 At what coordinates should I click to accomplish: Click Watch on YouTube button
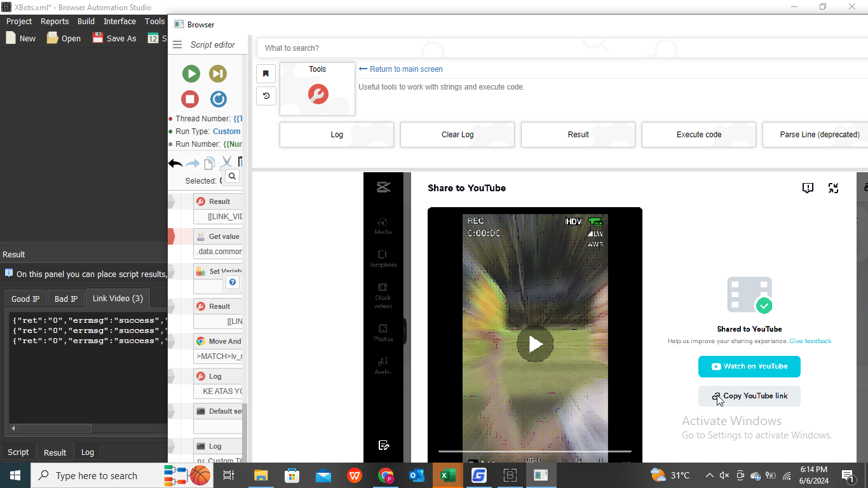(749, 367)
